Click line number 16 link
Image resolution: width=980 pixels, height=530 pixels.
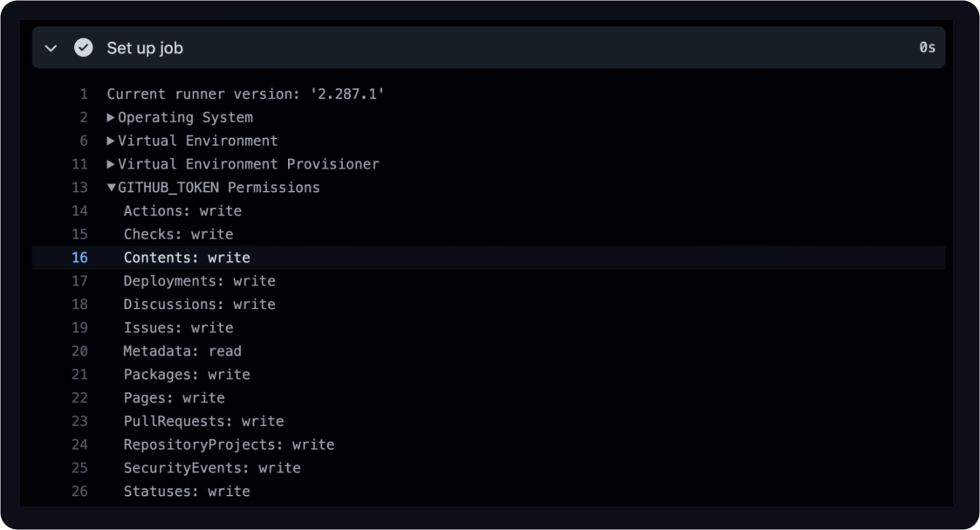(79, 258)
